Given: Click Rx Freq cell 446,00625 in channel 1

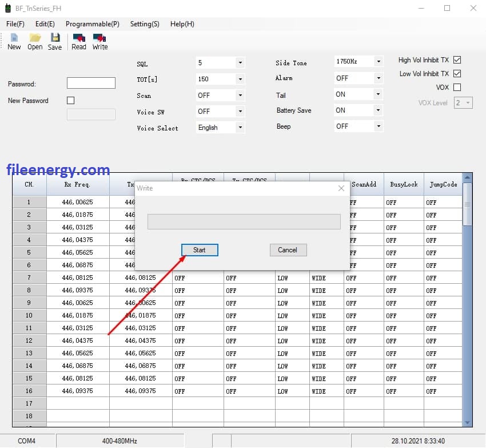Looking at the screenshot, I should (78, 203).
